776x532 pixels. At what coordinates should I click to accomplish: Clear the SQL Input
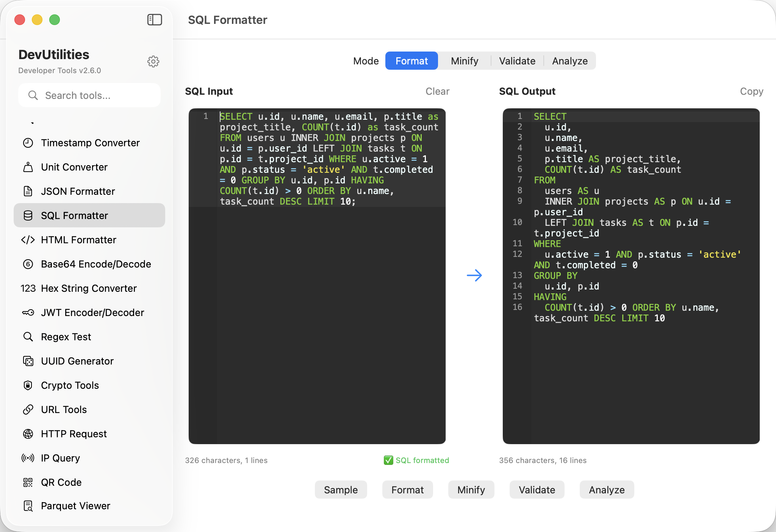437,91
